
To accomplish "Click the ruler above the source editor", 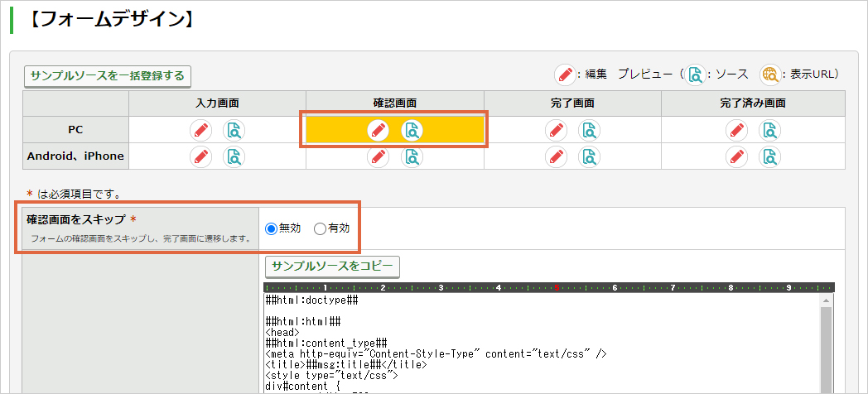I will 549,288.
